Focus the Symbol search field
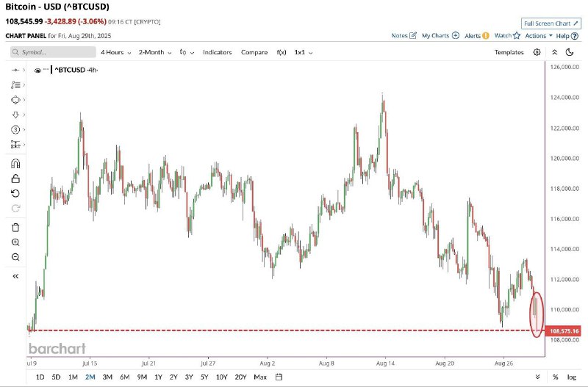The height and width of the screenshot is (387, 588). (x=53, y=52)
